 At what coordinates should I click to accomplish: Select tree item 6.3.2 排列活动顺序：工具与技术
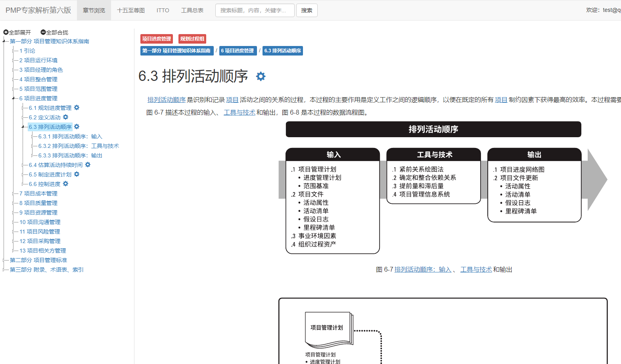point(79,146)
